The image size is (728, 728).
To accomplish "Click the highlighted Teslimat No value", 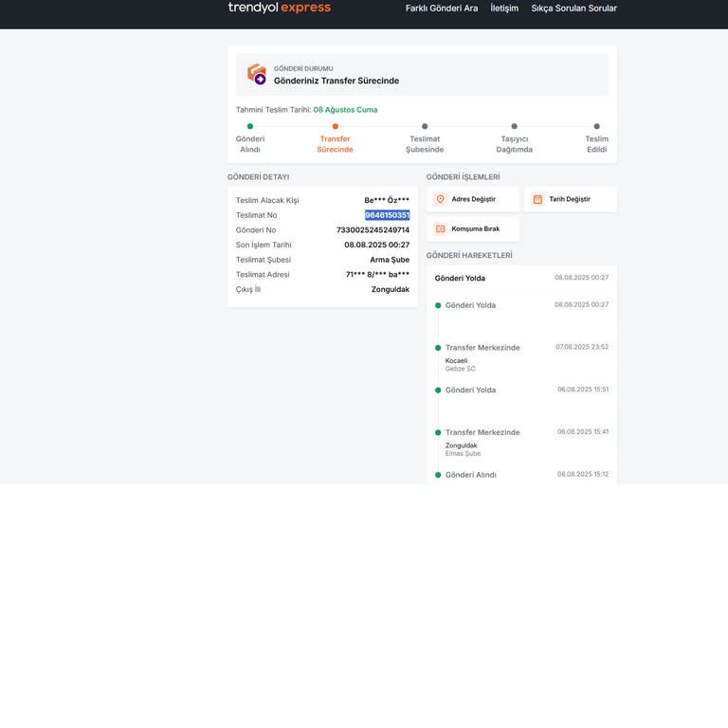I will point(387,215).
